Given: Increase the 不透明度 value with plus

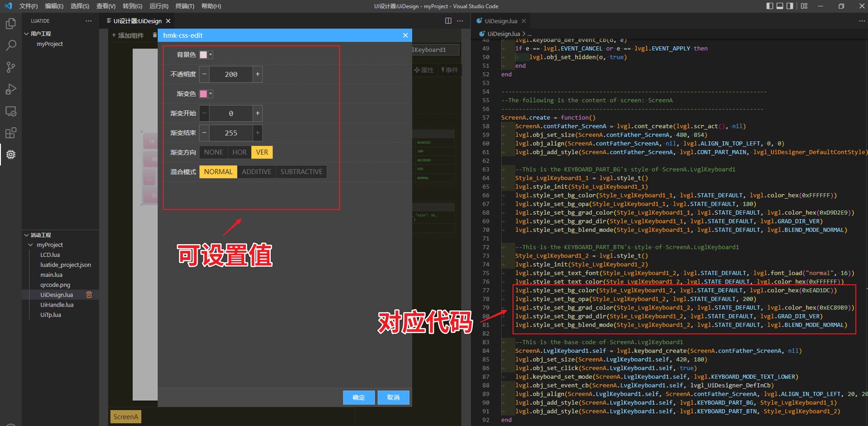Looking at the screenshot, I should click(257, 74).
